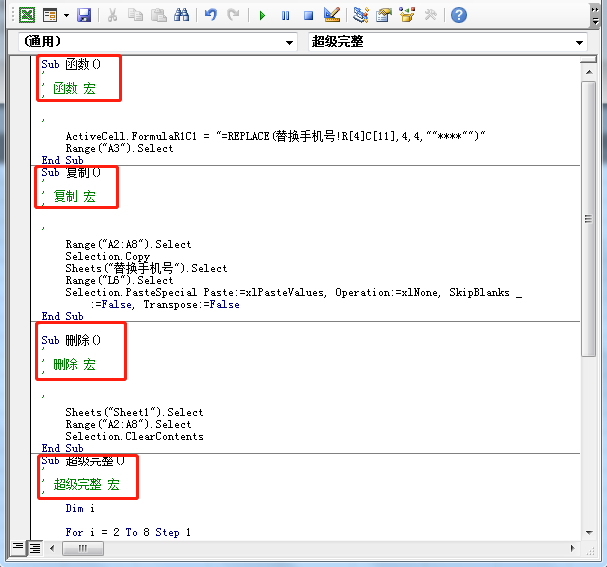Screen dimensions: 607x567
Task: Click the Paste clipboard icon
Action: coord(158,15)
